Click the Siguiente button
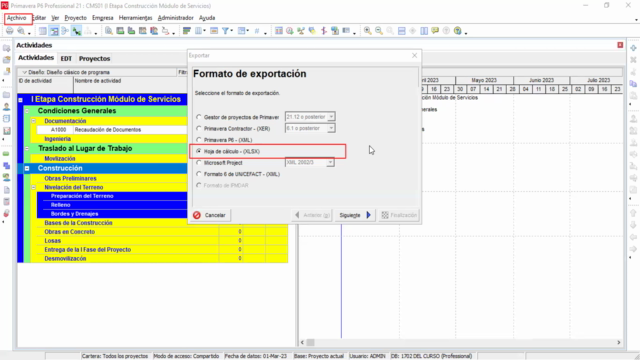This screenshot has height=360, width=640. pos(355,215)
